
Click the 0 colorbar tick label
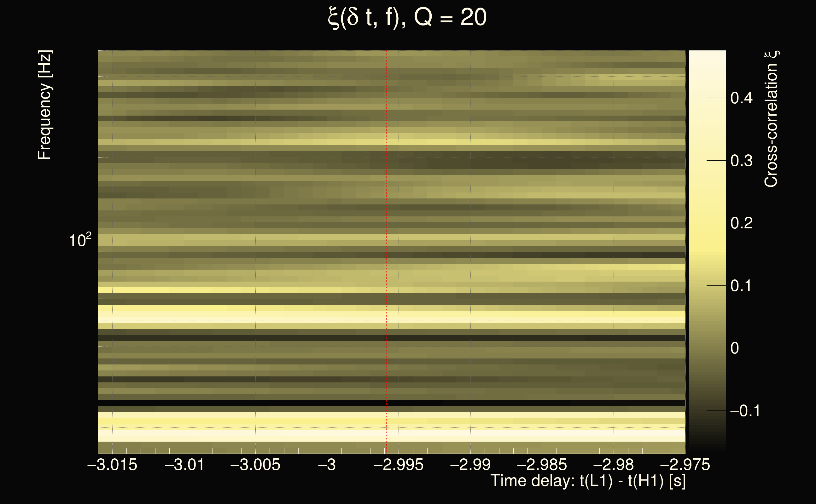click(x=735, y=348)
